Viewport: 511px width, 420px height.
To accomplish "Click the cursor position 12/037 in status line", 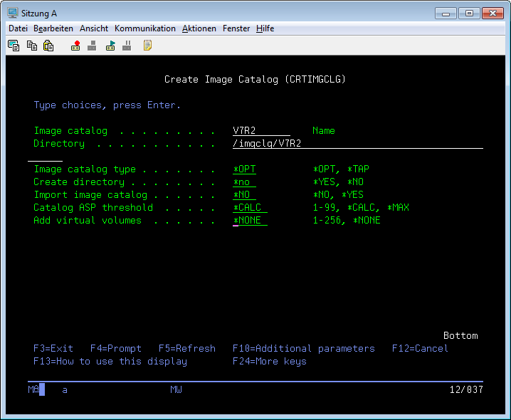I will (x=466, y=389).
